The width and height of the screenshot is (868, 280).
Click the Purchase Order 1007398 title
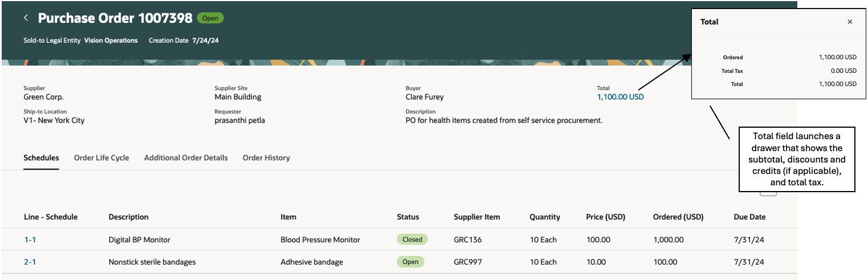click(115, 18)
